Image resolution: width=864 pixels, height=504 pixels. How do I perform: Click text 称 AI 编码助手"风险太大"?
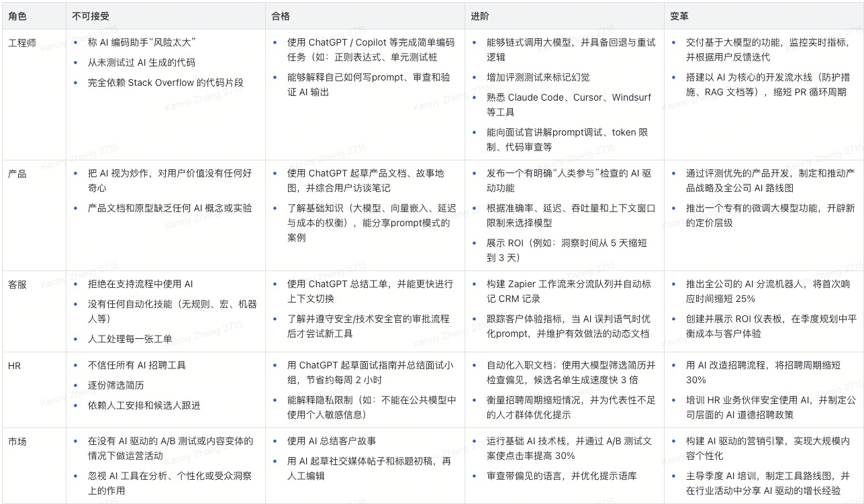point(142,42)
